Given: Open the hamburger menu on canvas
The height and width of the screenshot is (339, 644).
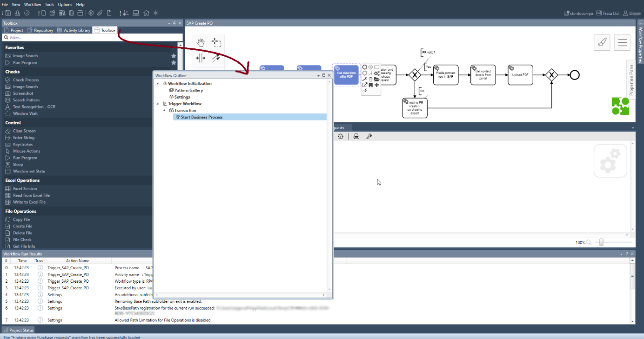Looking at the screenshot, I should pos(622,43).
